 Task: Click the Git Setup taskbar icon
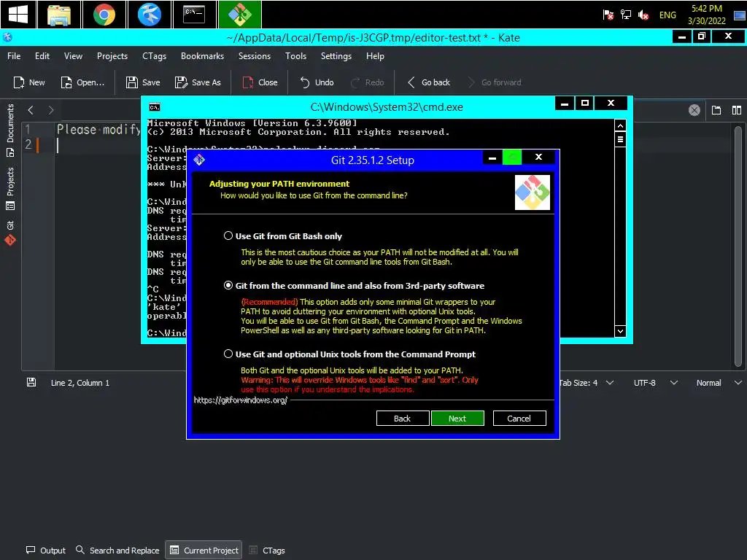[239, 15]
